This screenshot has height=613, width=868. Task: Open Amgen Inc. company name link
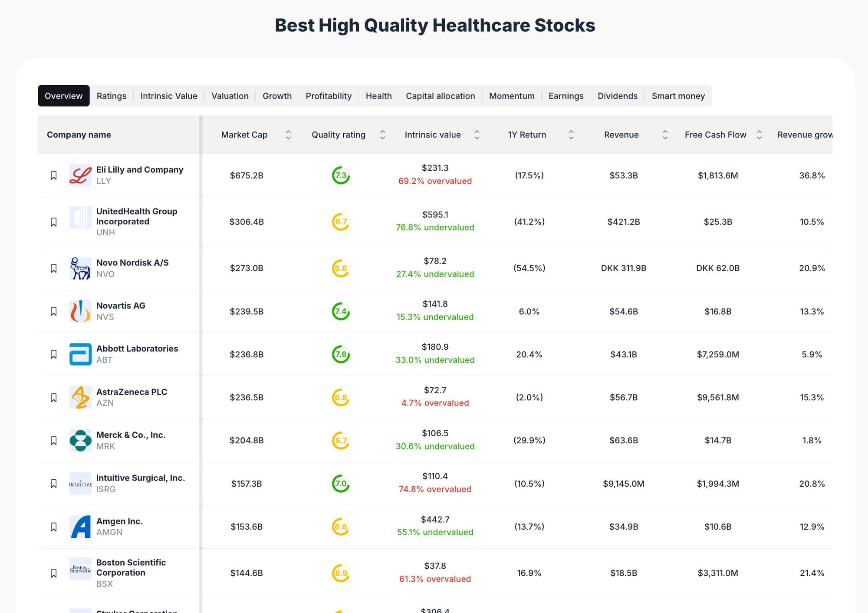click(119, 521)
